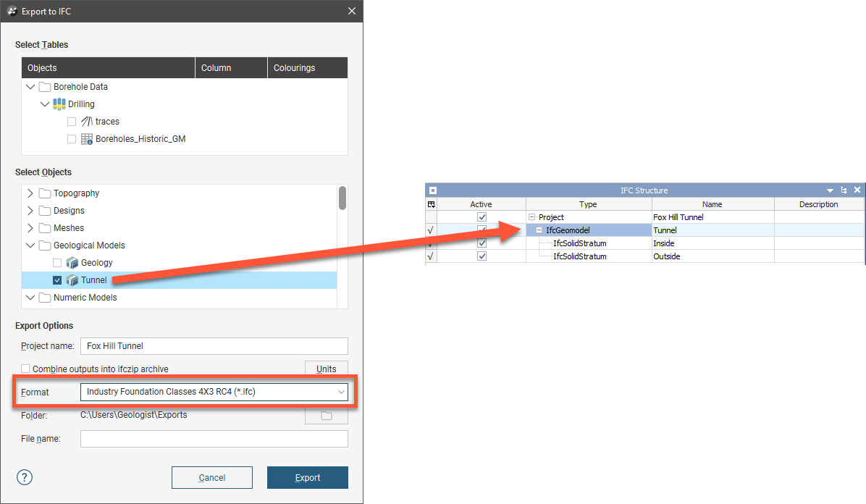Click the Column header
Screen dimensions: 866x504
pos(232,67)
